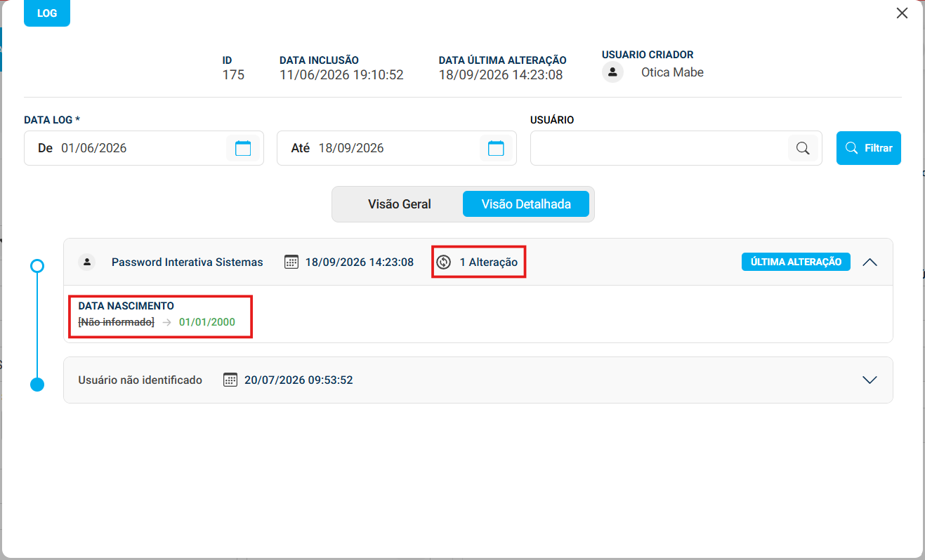Click the header last-change date 18/09/2026 14:23:08

[x=501, y=75]
